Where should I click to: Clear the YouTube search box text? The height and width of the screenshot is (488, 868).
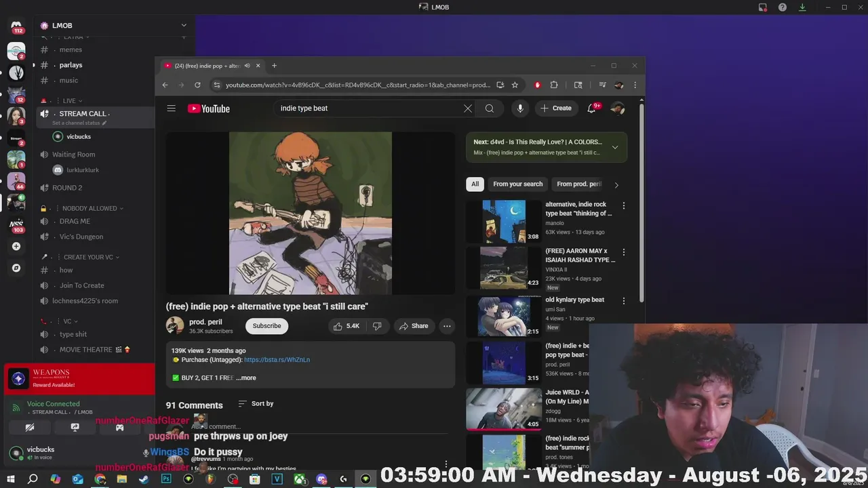(x=468, y=108)
